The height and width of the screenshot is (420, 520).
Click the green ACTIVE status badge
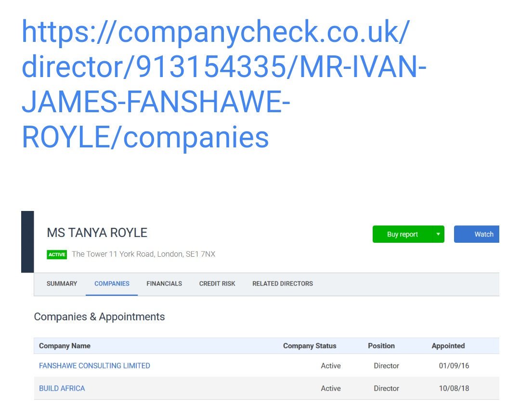[57, 254]
